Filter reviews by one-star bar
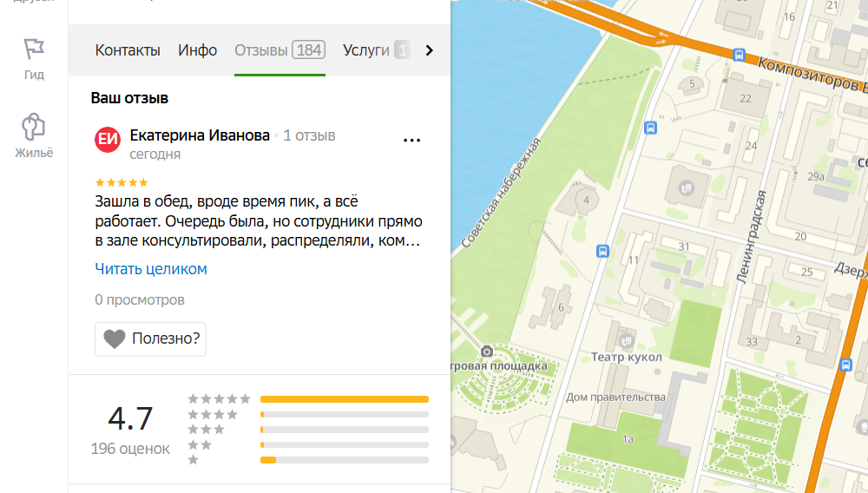 click(345, 460)
